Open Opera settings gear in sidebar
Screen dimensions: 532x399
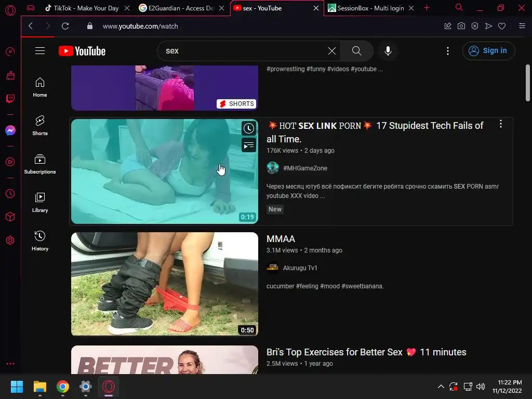click(10, 240)
